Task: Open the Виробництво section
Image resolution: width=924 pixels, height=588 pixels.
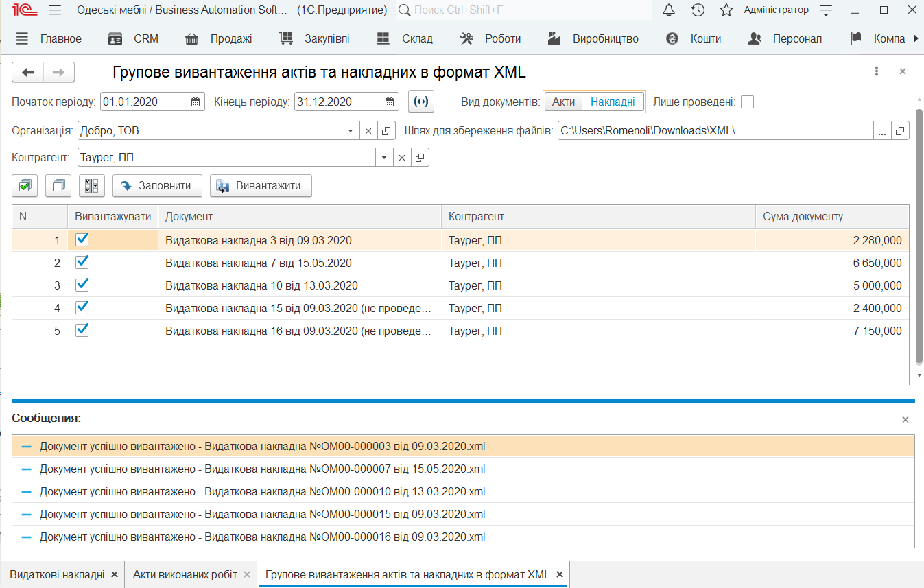Action: click(593, 38)
